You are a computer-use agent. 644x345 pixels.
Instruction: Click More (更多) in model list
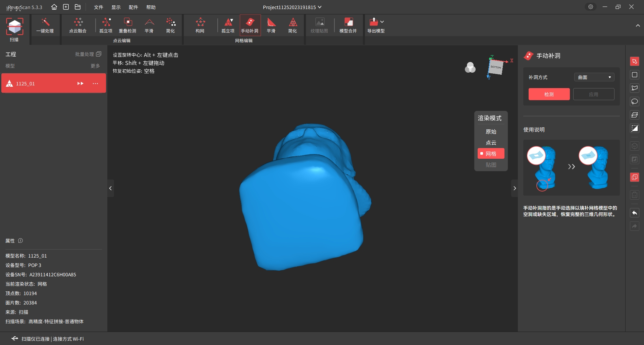coord(95,66)
